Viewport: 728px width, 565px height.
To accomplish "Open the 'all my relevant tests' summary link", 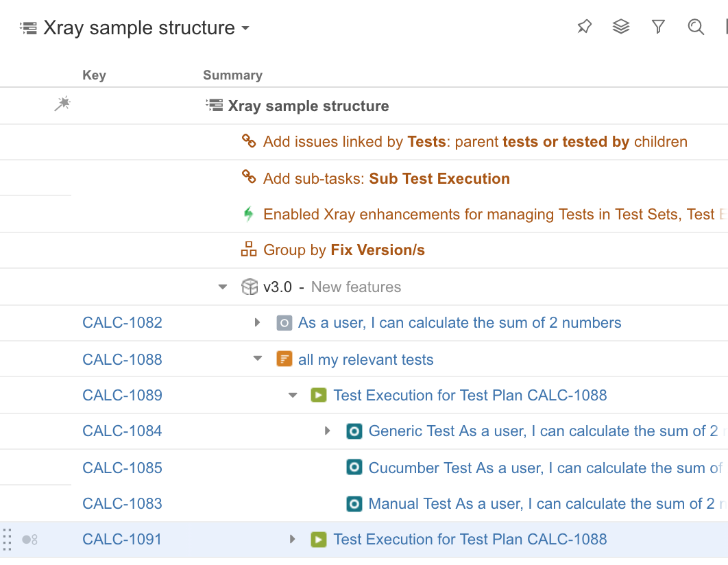I will pos(366,360).
